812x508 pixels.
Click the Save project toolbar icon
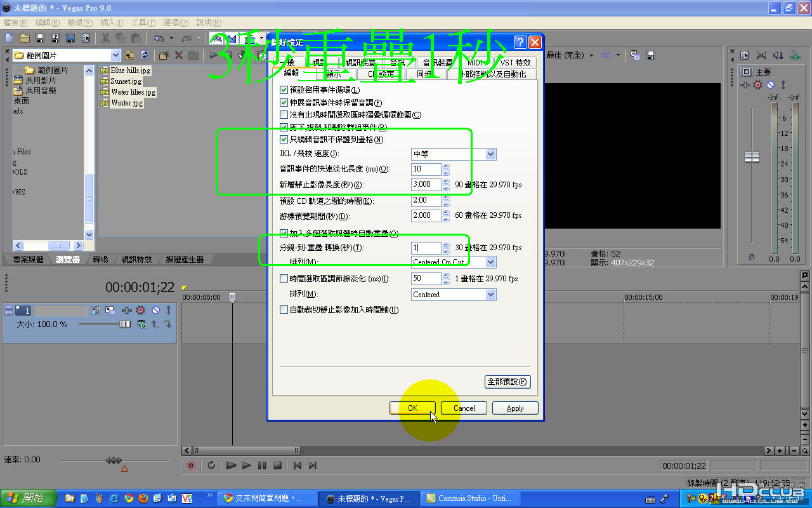click(39, 38)
